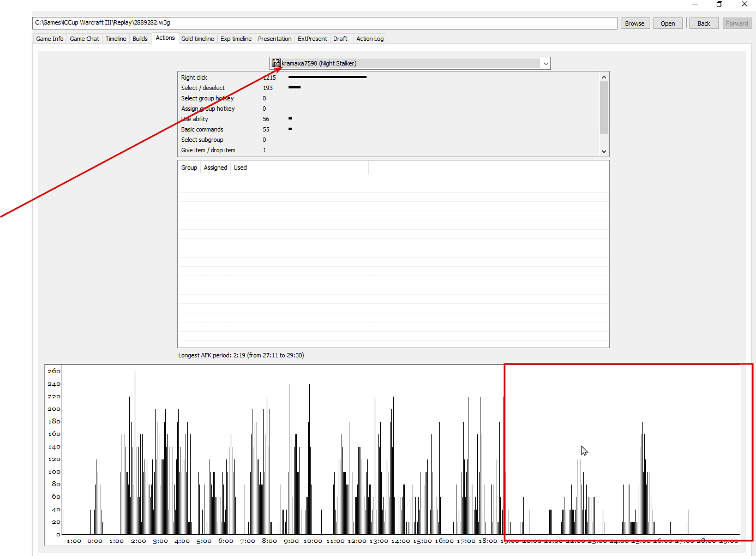The image size is (756, 556).
Task: Click the actions list scroll down arrow
Action: click(x=604, y=151)
